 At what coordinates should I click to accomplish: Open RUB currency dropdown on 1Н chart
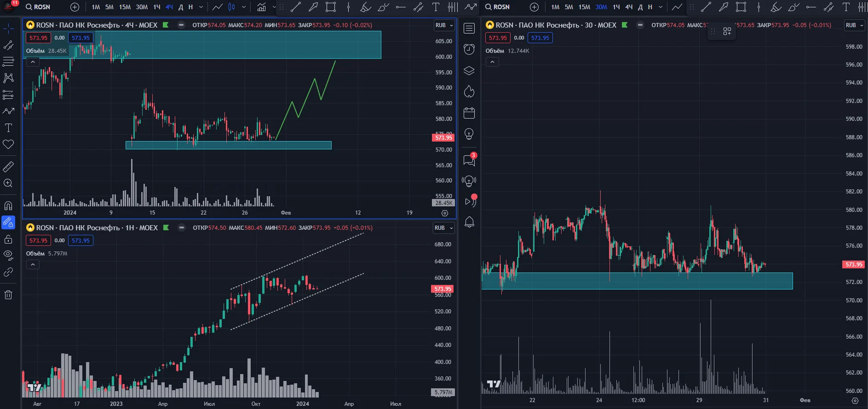(444, 228)
